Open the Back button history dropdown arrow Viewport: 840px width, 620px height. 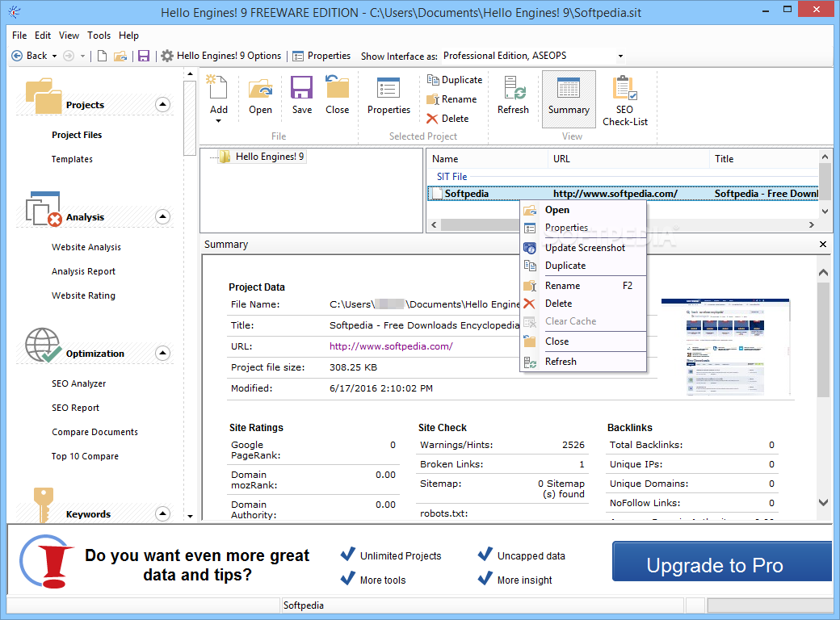coord(55,56)
